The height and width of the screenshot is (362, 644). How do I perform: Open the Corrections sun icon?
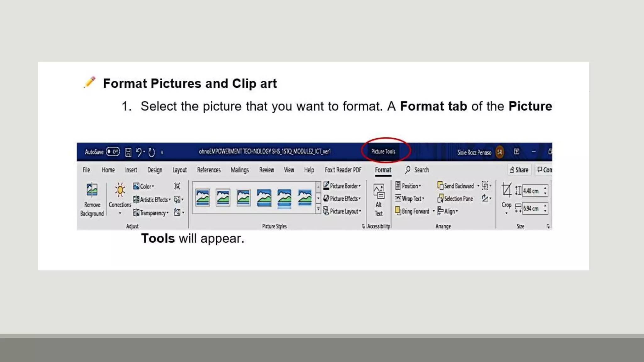[x=120, y=190]
